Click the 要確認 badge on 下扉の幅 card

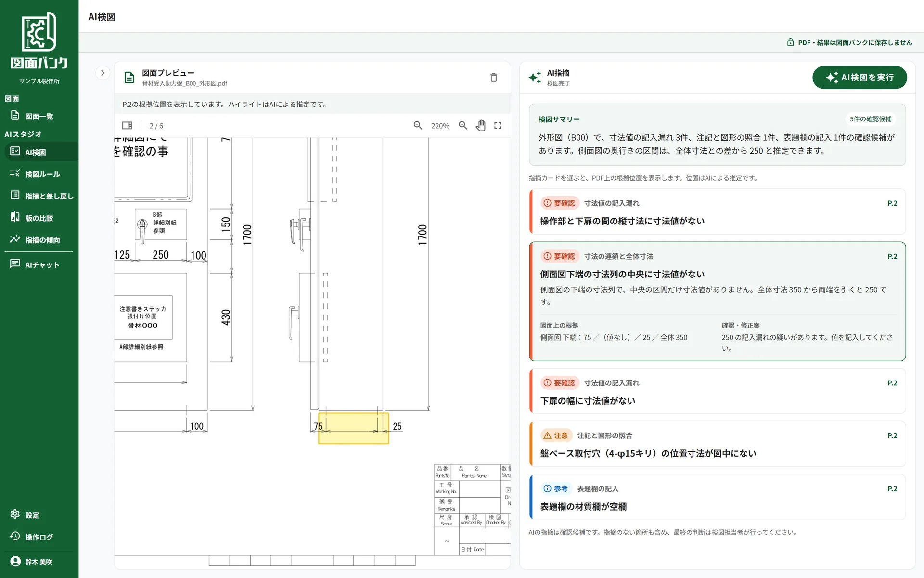pyautogui.click(x=560, y=383)
